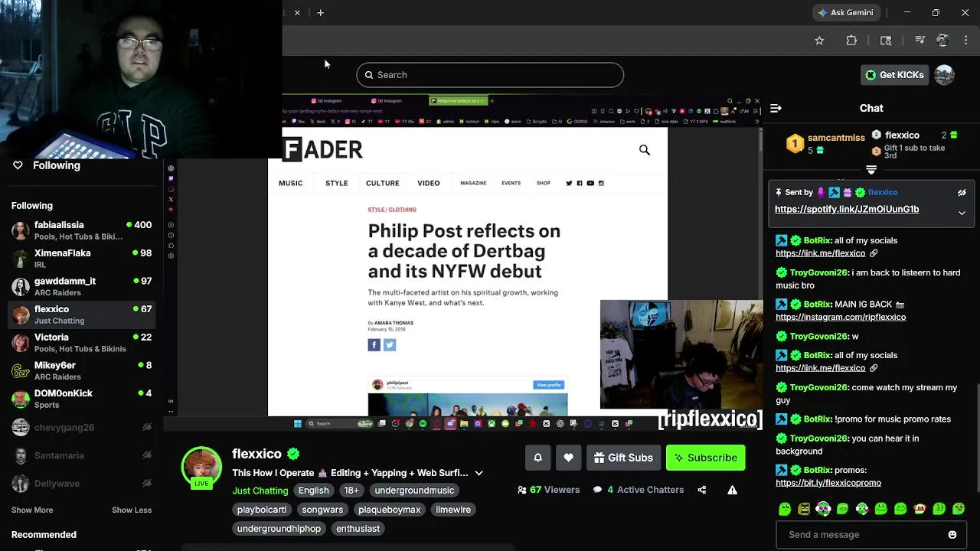Open browser extensions puzzle icon

(x=851, y=41)
